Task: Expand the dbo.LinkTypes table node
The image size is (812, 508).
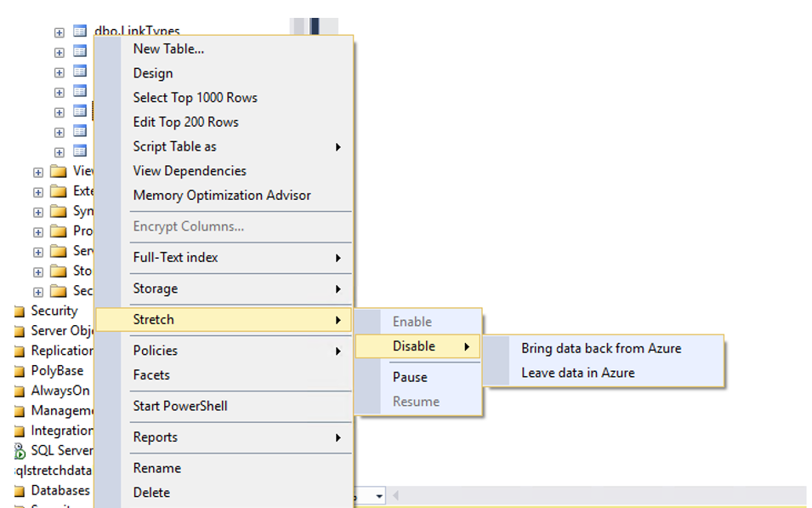Action: pos(60,32)
